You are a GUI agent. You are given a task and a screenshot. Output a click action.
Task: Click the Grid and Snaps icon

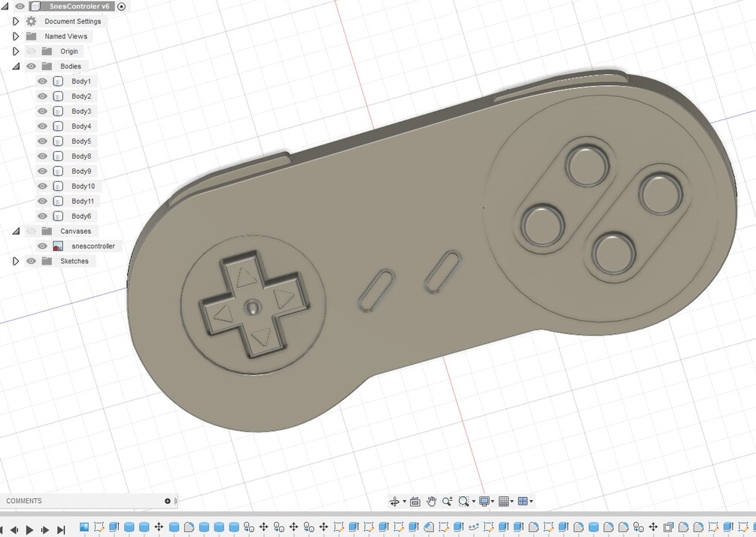coord(503,502)
